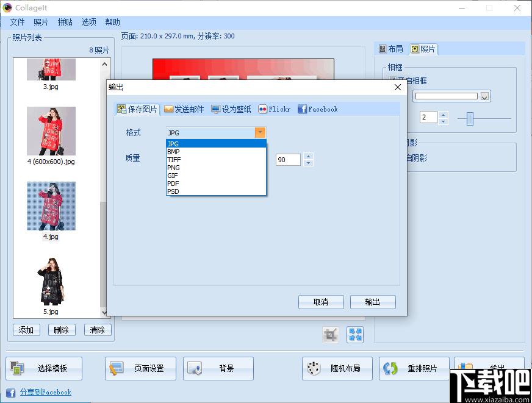Switch to 保存图片 tab
This screenshot has height=403, width=532.
[137, 109]
